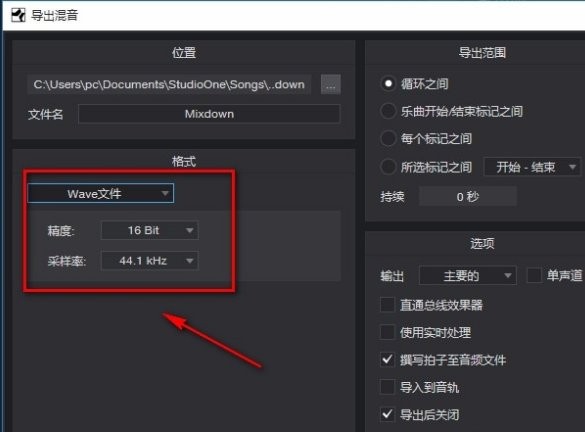The height and width of the screenshot is (432, 585).
Task: Click the 精度: label
Action: click(x=61, y=231)
